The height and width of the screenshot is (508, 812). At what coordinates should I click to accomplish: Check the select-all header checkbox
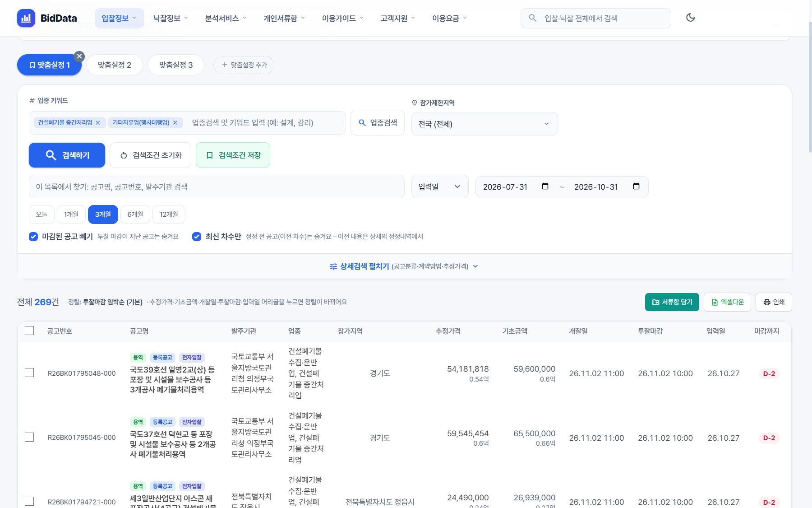coord(29,331)
